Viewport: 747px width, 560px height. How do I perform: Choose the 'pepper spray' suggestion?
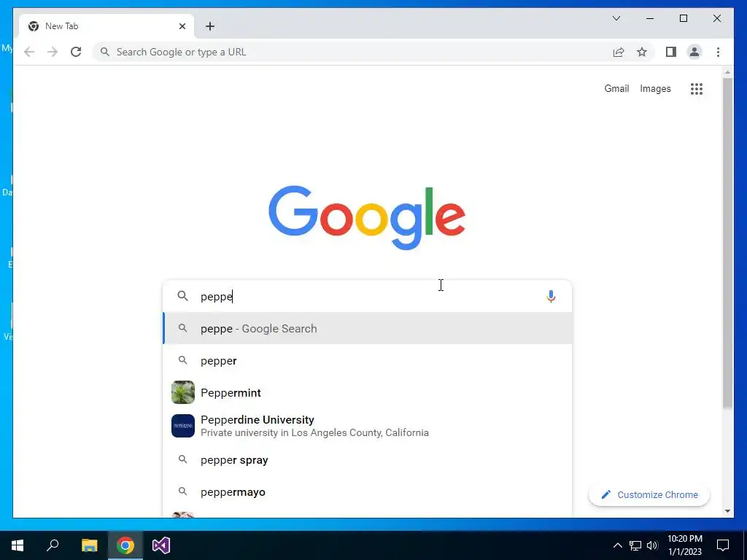point(368,460)
